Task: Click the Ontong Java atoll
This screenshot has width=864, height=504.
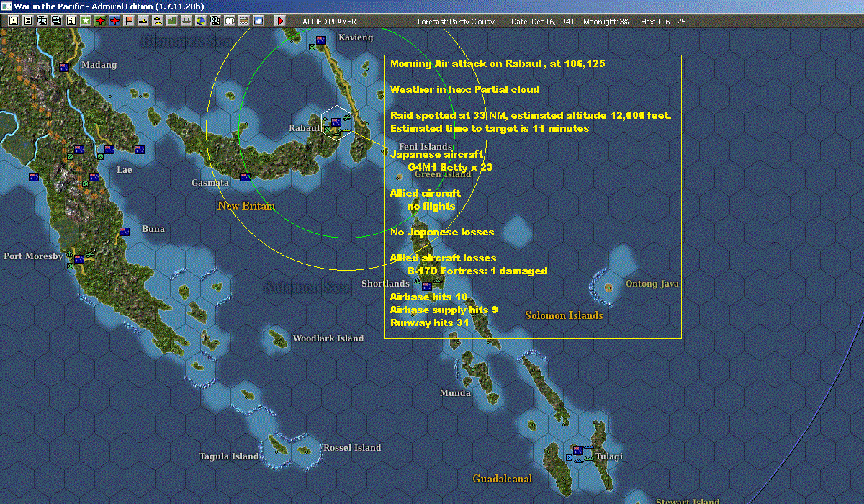Action: point(609,286)
